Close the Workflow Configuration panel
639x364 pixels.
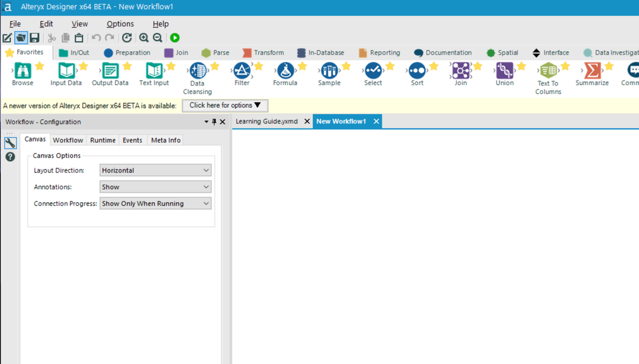[223, 122]
